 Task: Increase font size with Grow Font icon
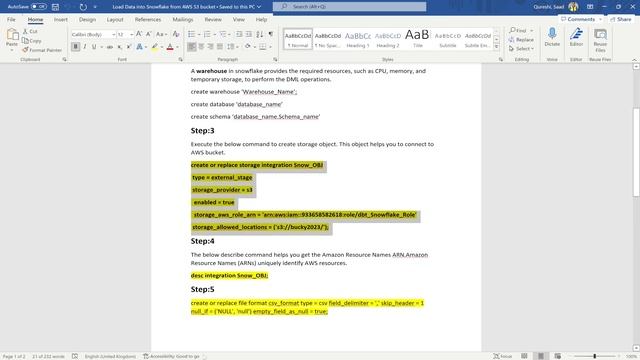139,34
